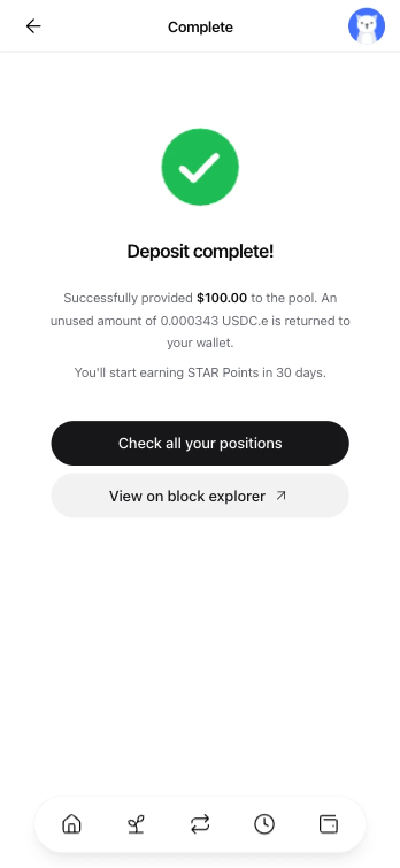400x868 pixels.
Task: Click the green success checkmark icon
Action: [200, 166]
